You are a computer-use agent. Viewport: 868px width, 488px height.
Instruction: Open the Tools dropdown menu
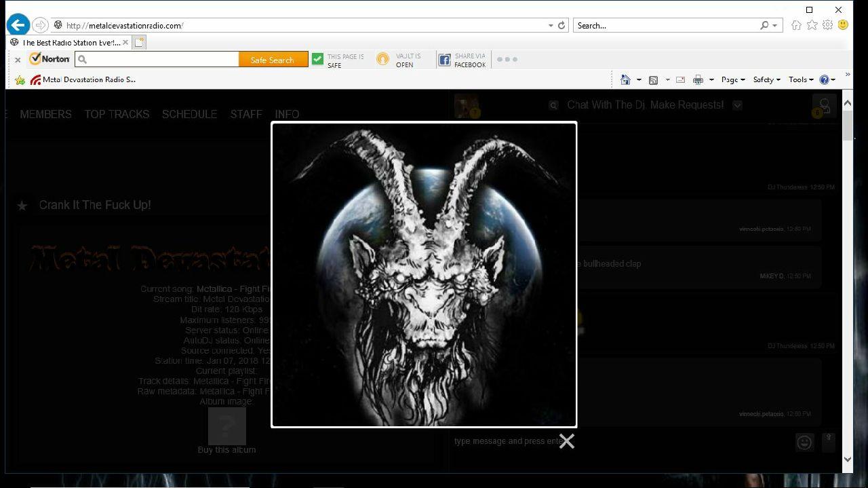tap(800, 79)
